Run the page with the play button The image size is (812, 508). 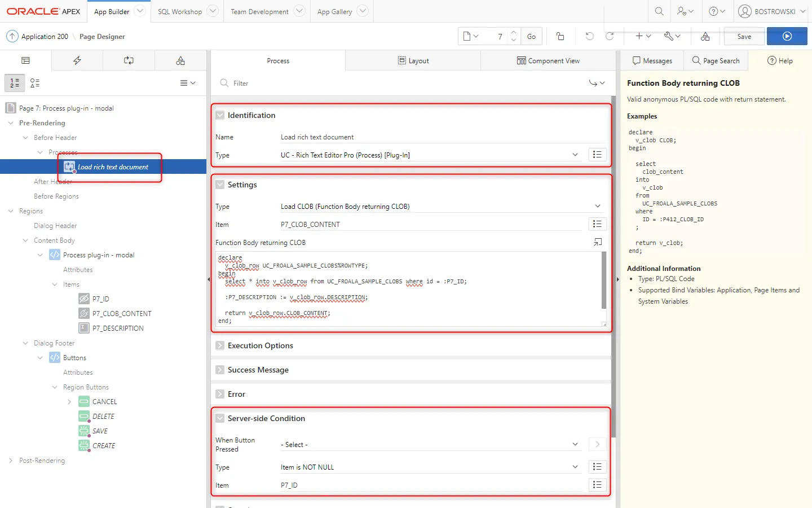[x=787, y=36]
